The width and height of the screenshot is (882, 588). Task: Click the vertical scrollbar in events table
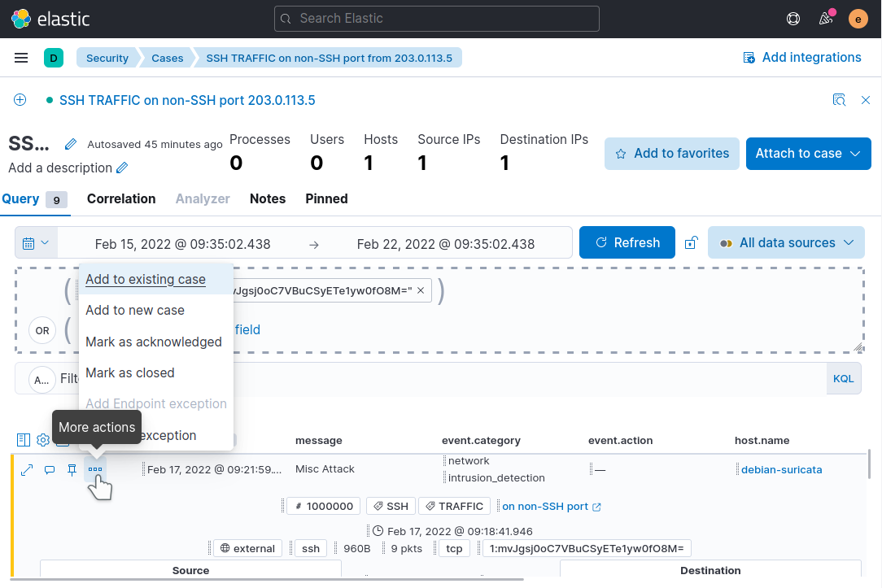[870, 464]
